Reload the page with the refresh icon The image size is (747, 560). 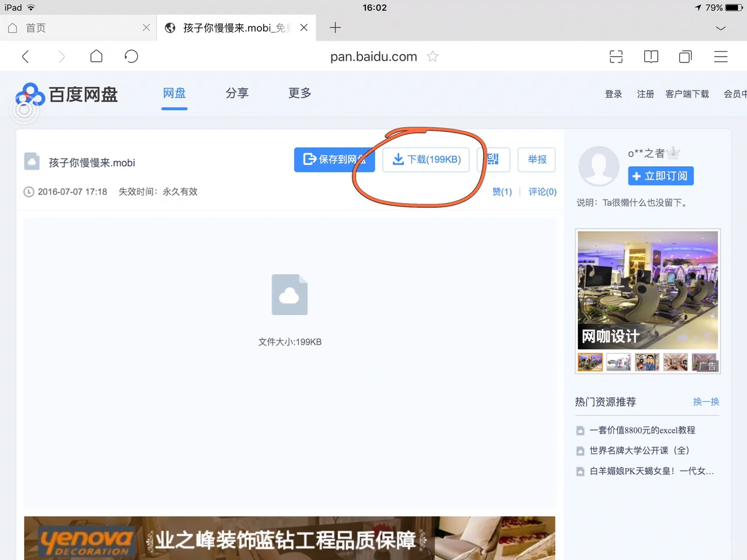coord(131,56)
